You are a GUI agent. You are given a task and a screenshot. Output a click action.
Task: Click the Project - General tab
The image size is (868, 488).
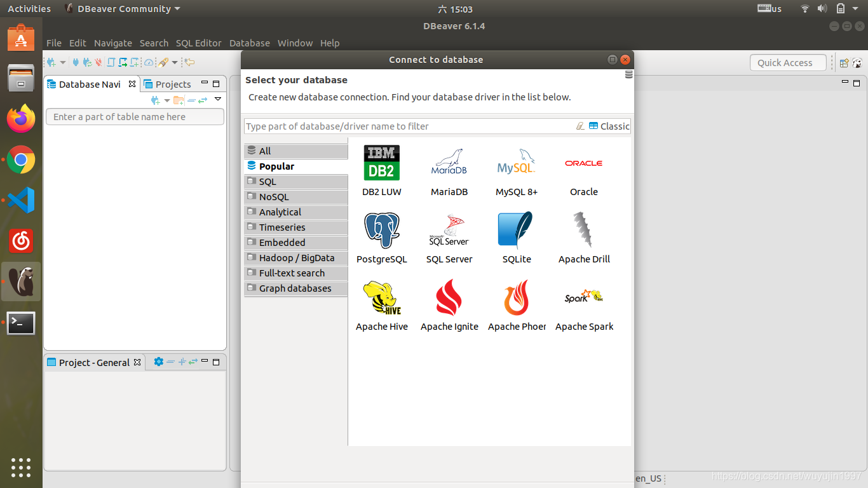click(x=94, y=362)
